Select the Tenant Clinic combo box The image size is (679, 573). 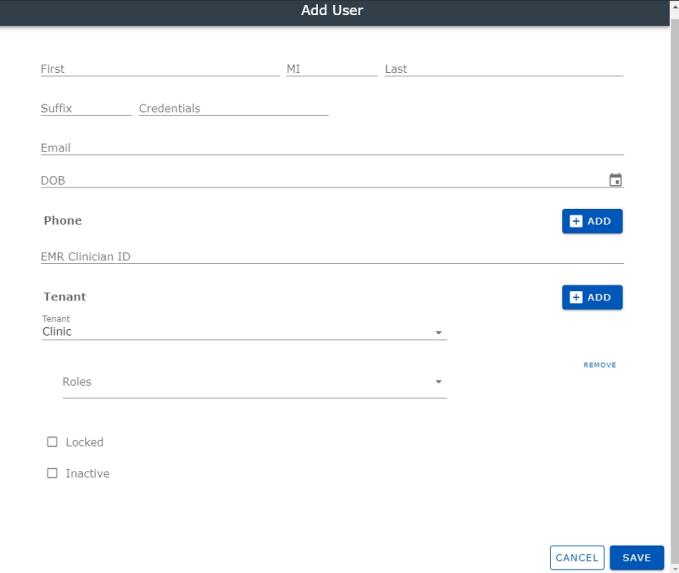point(244,327)
